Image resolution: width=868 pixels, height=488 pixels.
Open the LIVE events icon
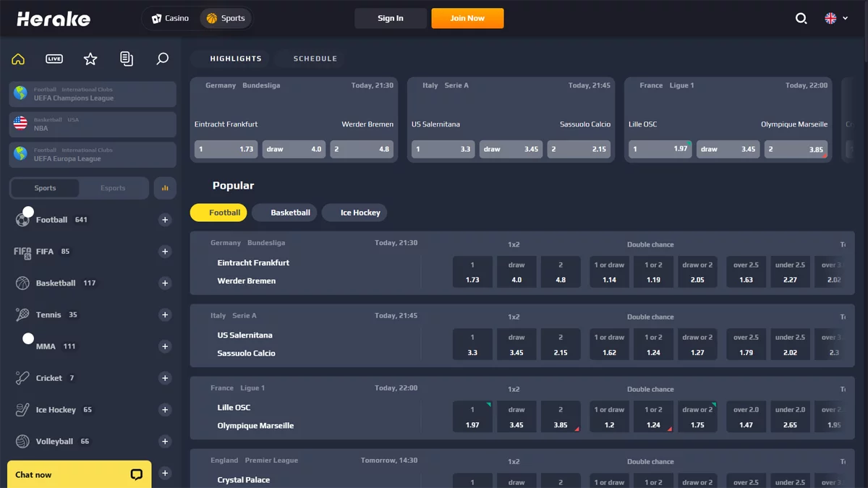[x=54, y=59]
